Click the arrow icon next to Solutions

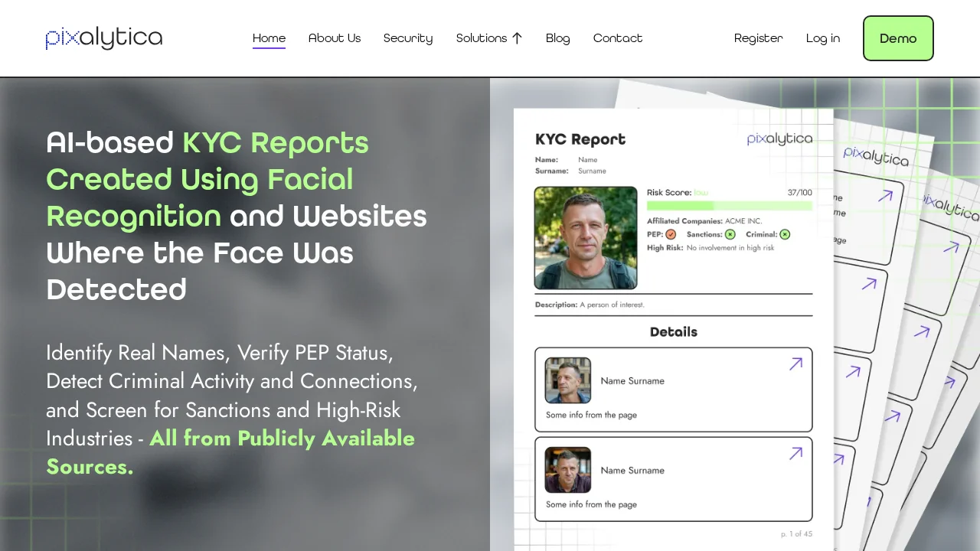(517, 38)
